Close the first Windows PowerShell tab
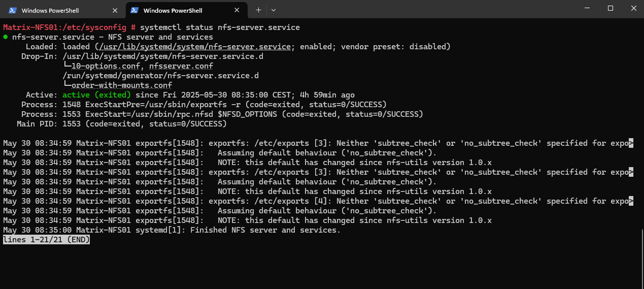Viewport: 644px width, 289px height. tap(115, 10)
